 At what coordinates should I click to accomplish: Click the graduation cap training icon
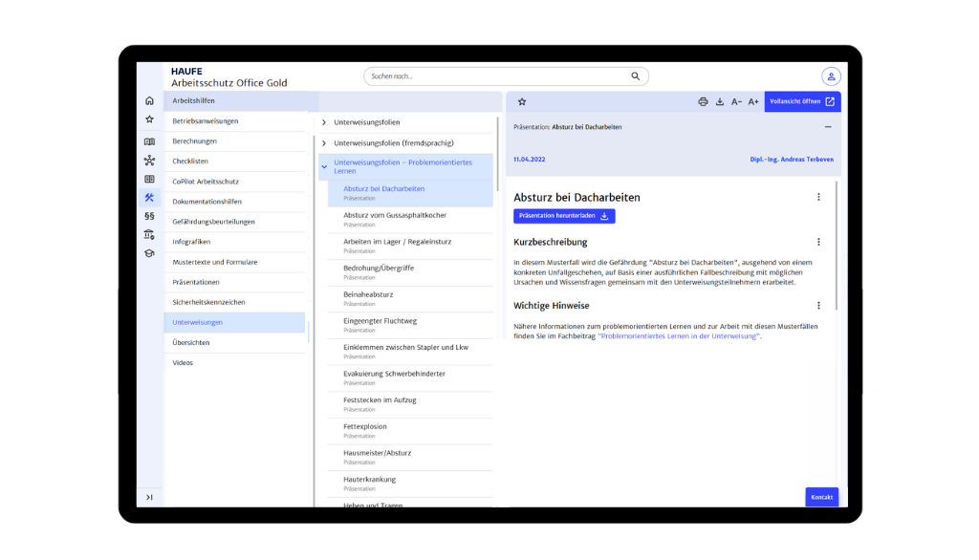(x=149, y=254)
